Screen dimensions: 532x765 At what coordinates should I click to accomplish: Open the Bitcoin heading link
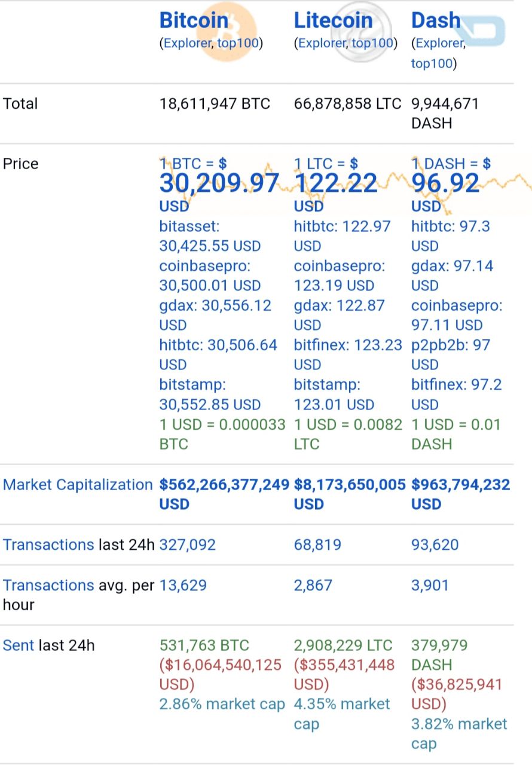tap(194, 20)
